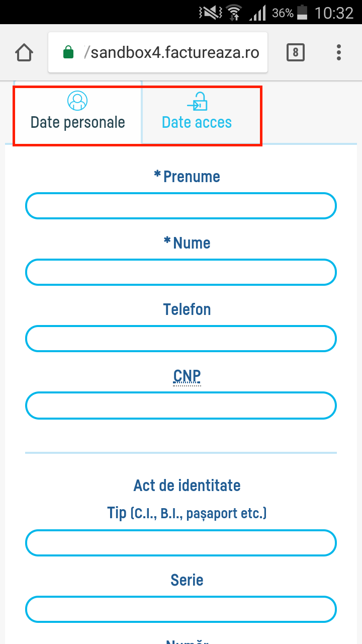Click the lock icon above Date acces
This screenshot has height=644, width=362.
[x=197, y=100]
